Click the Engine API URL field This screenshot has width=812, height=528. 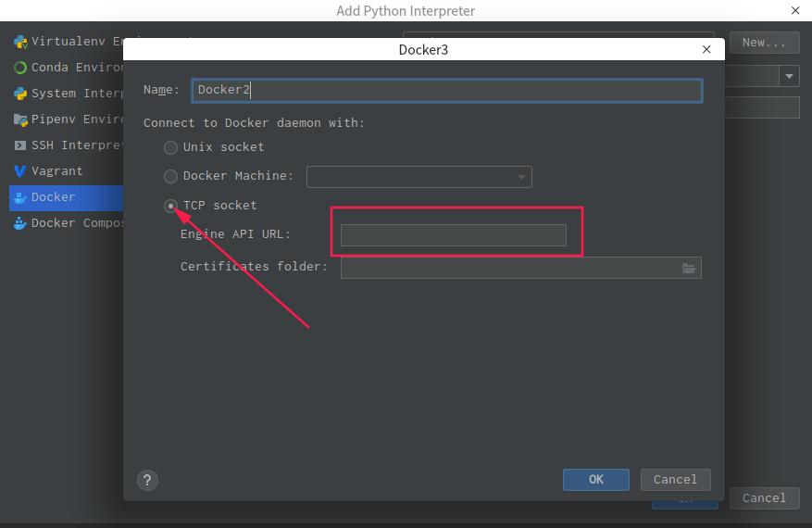click(x=453, y=235)
